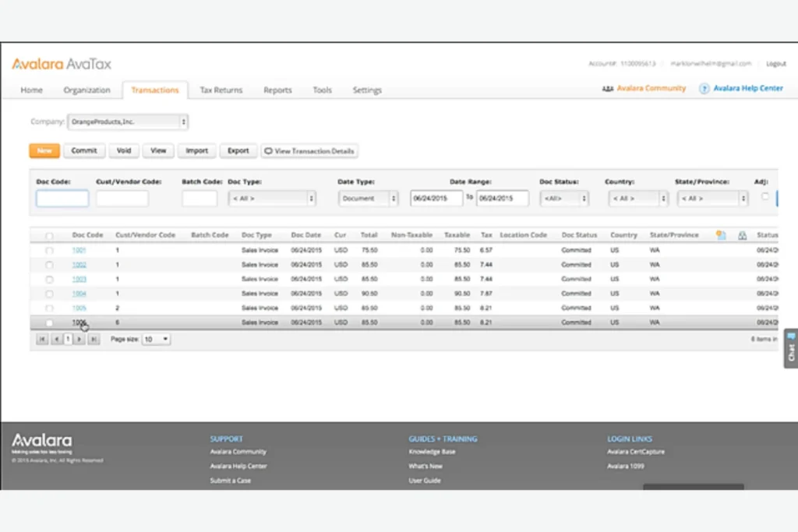Open the Chat side widget

(790, 348)
